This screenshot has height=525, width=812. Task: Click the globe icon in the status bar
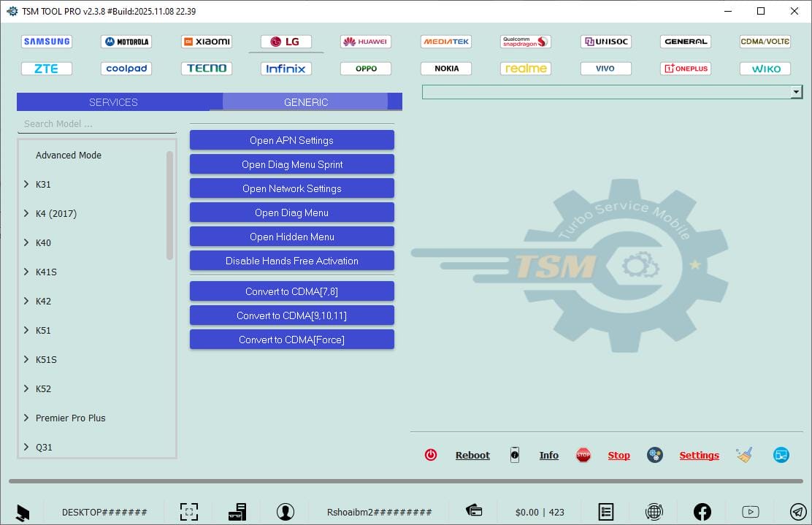click(654, 511)
